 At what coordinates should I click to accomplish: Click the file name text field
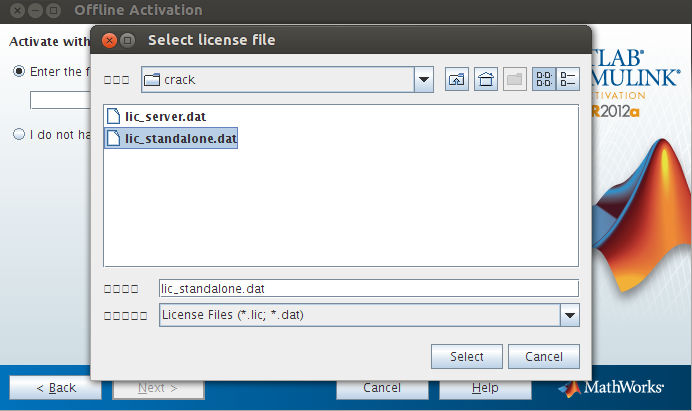[368, 289]
